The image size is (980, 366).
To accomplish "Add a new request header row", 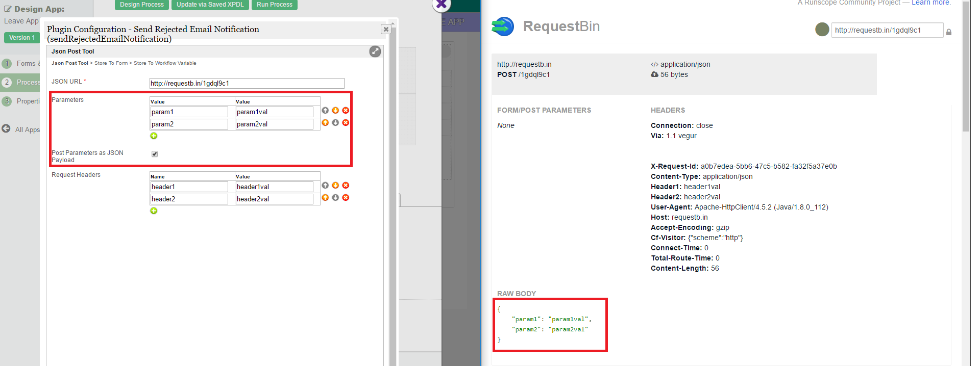I will pyautogui.click(x=154, y=211).
